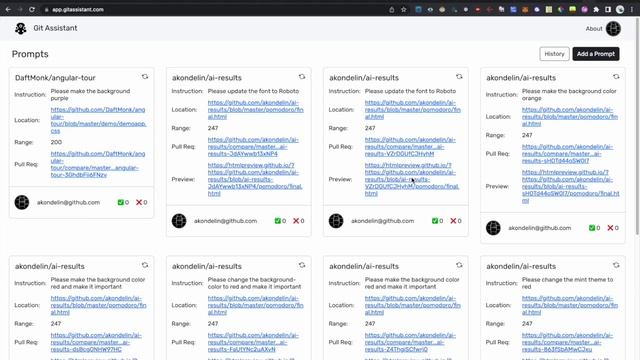This screenshot has width=640, height=360.
Task: Open the user profile avatar beside About
Action: (x=613, y=29)
